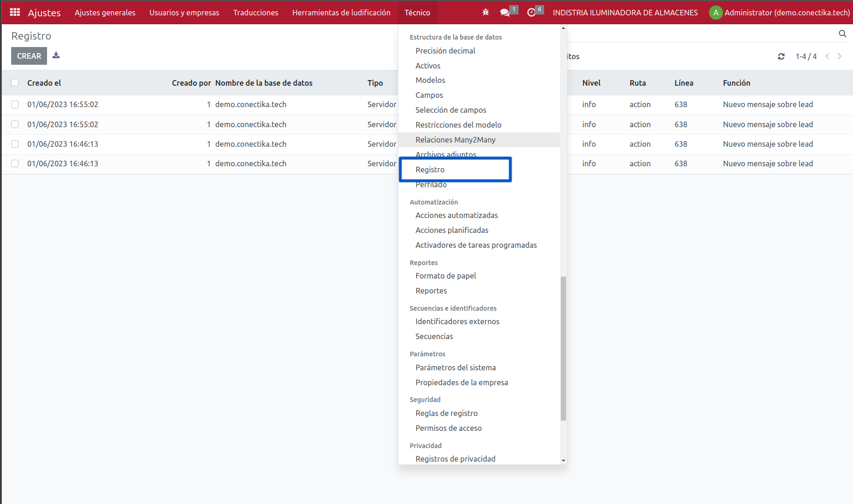
Task: Check the last 16:46:13 row checkbox
Action: (15, 163)
